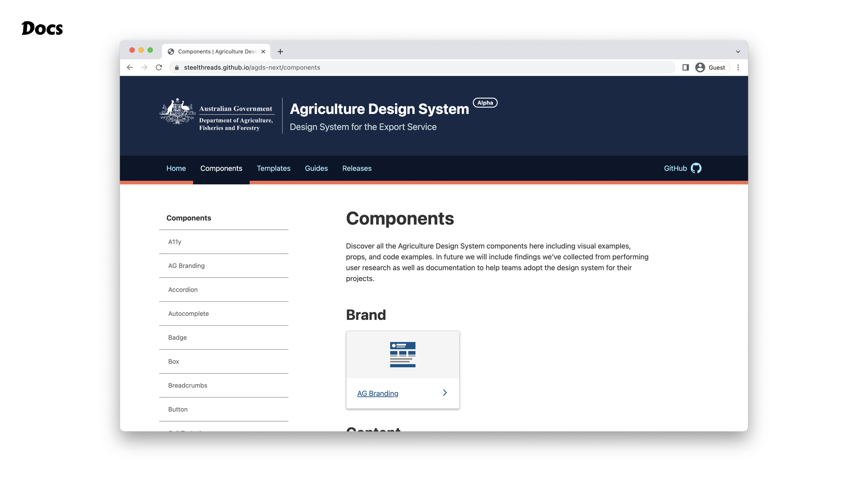Open Chrome three-dot menu
The width and height of the screenshot is (868, 488).
pyautogui.click(x=738, y=67)
